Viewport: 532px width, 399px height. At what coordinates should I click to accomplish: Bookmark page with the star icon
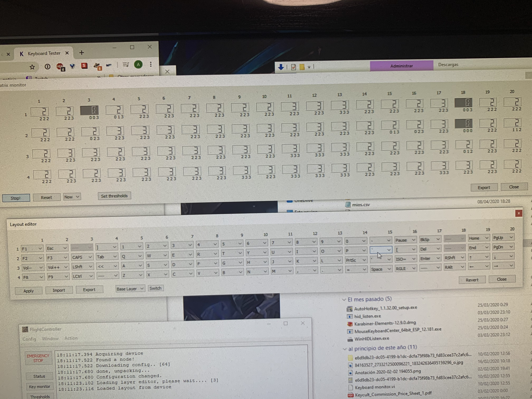coord(32,67)
